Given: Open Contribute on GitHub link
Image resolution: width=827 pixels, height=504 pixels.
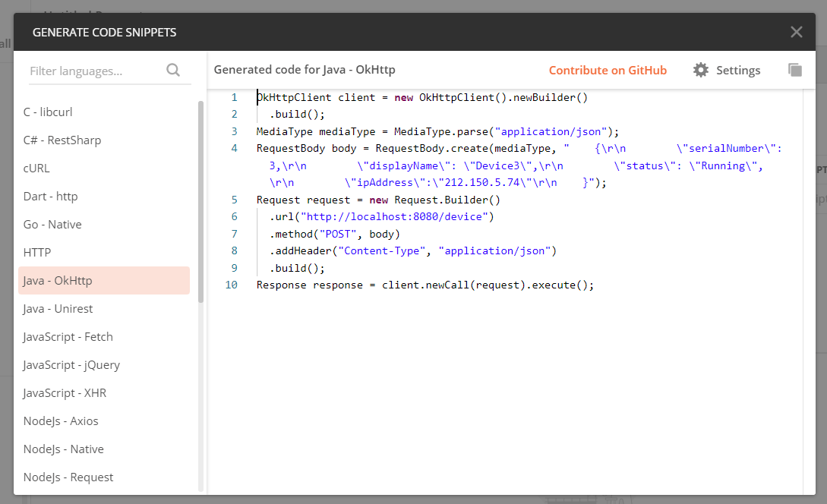Looking at the screenshot, I should click(608, 70).
